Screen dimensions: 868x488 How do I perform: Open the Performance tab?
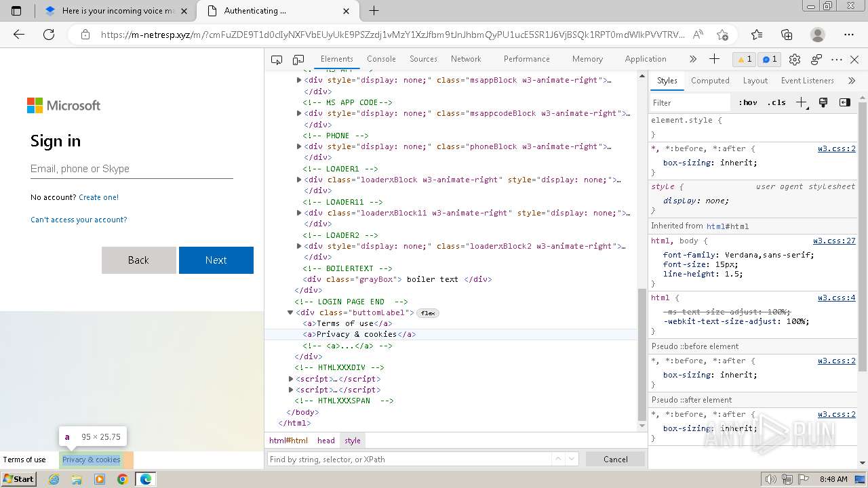526,59
